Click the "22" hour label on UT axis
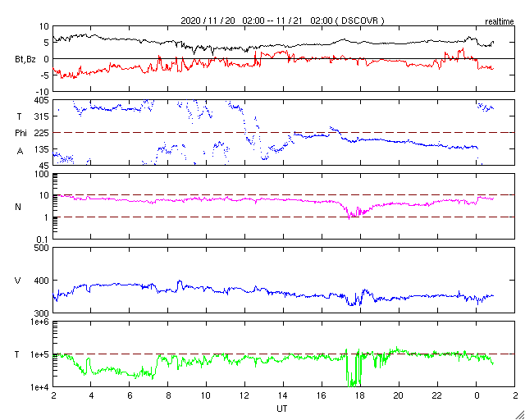The width and height of the screenshot is (525, 420). click(x=437, y=396)
